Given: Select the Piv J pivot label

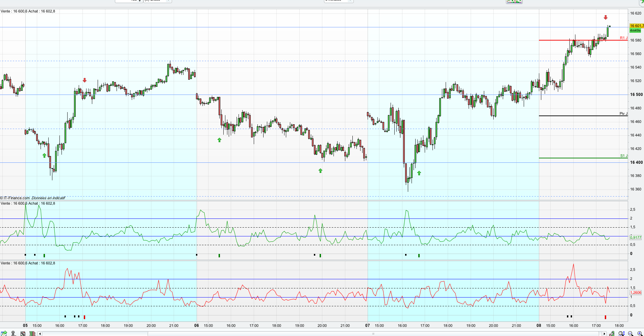Looking at the screenshot, I should tap(623, 113).
